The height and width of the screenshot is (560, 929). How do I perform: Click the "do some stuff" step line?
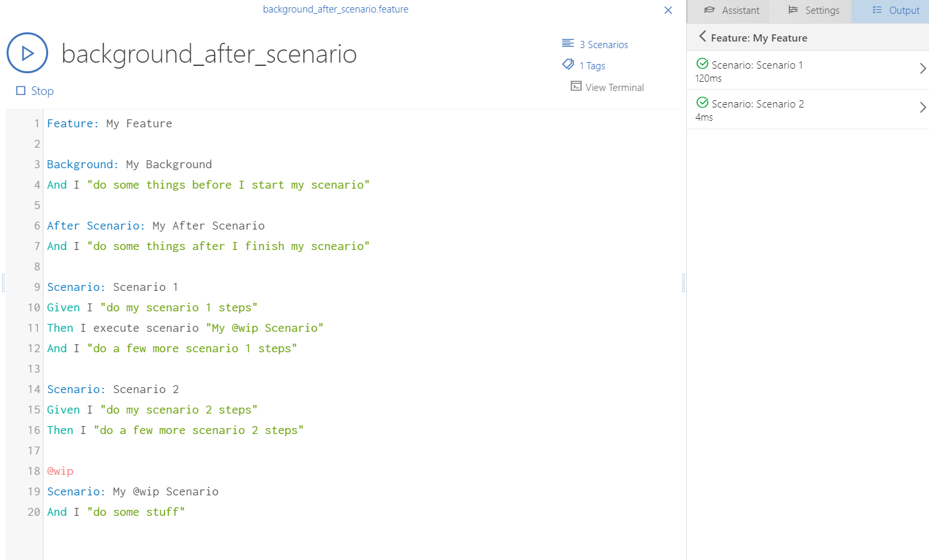click(x=116, y=512)
